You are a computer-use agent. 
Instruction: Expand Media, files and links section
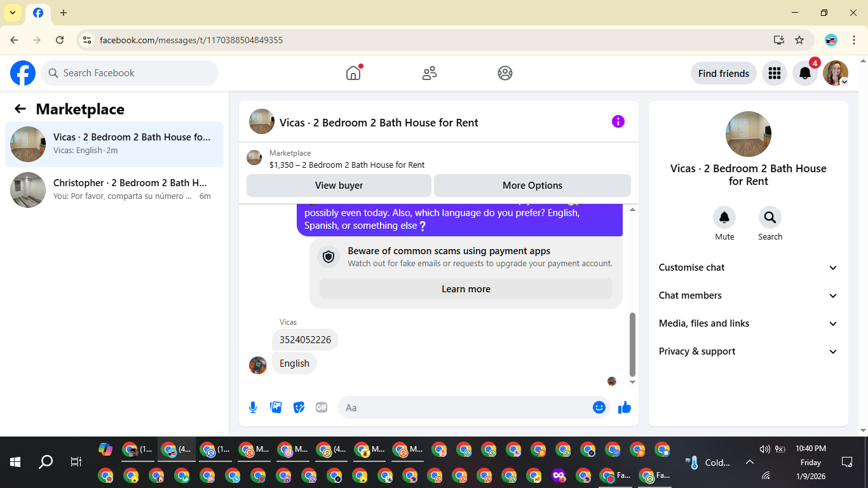click(x=749, y=323)
